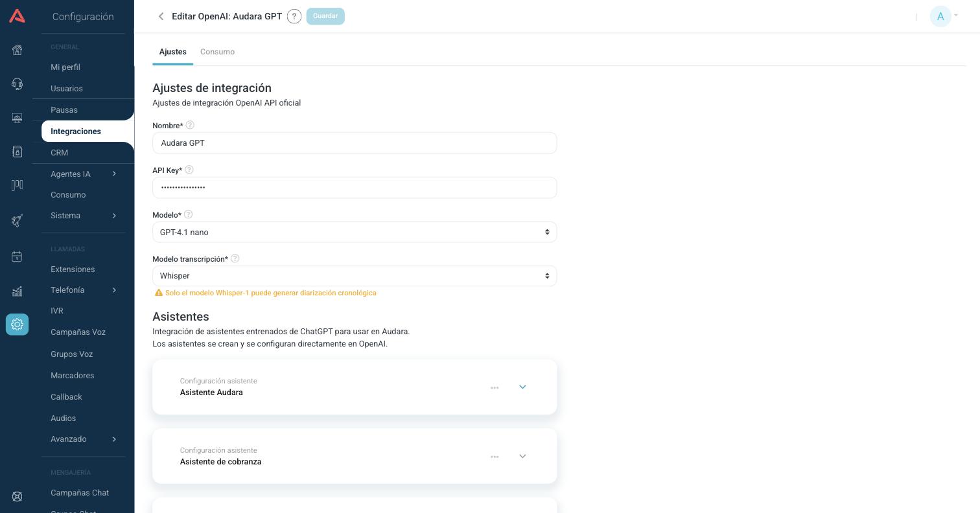Expand the Avanzado submenu
Screen dimensions: 980x513
pyautogui.click(x=114, y=439)
